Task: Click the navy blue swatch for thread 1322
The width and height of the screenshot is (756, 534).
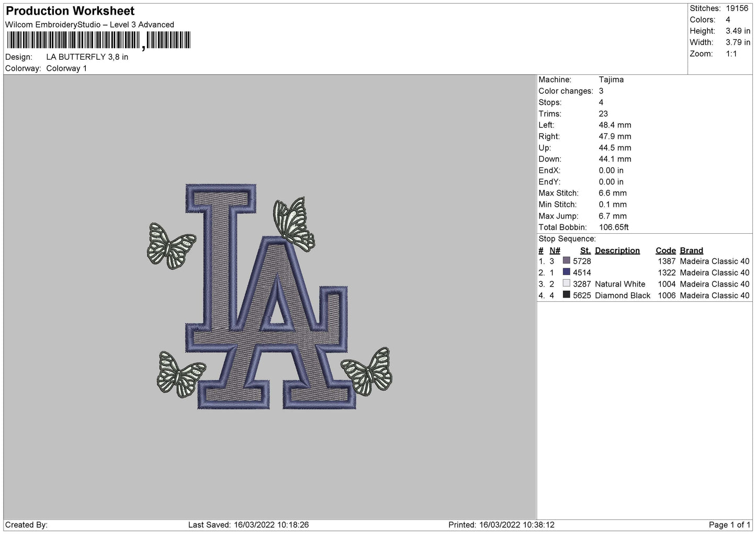Action: (566, 272)
